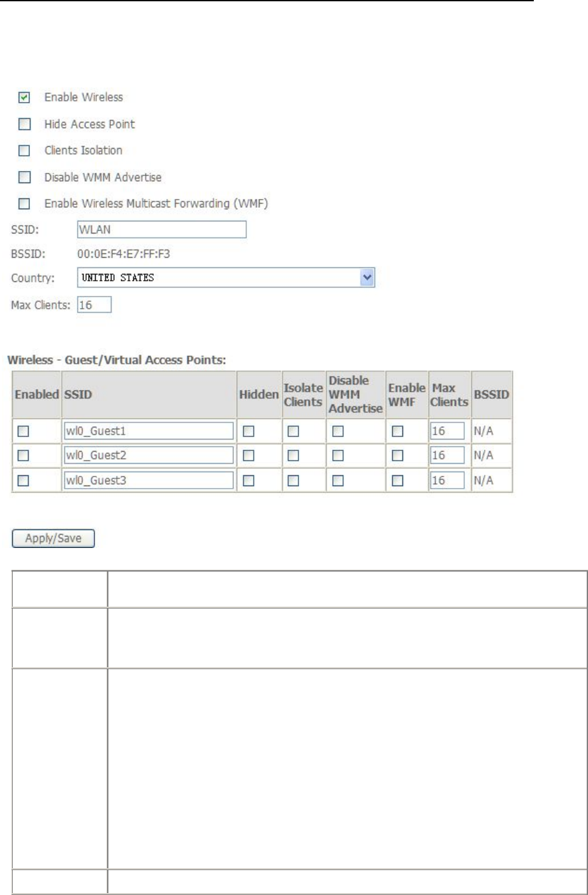Click the wl0_Guest1 SSID text field
This screenshot has height=895, width=588.
pyautogui.click(x=149, y=431)
